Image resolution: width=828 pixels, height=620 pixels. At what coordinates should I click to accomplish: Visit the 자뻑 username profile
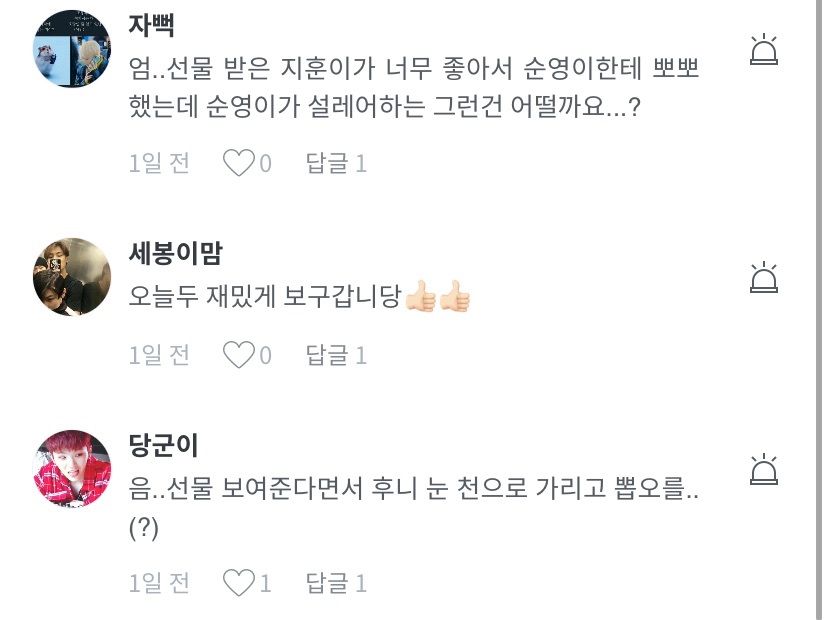(153, 25)
